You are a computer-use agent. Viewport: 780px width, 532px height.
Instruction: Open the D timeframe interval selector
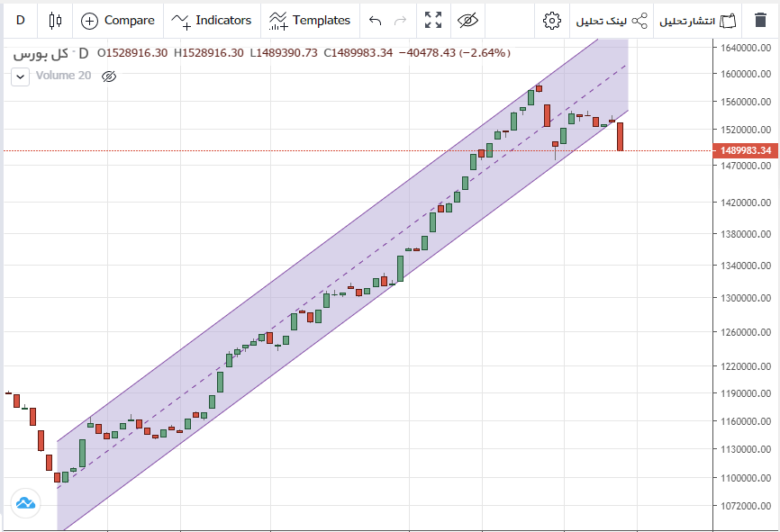21,21
